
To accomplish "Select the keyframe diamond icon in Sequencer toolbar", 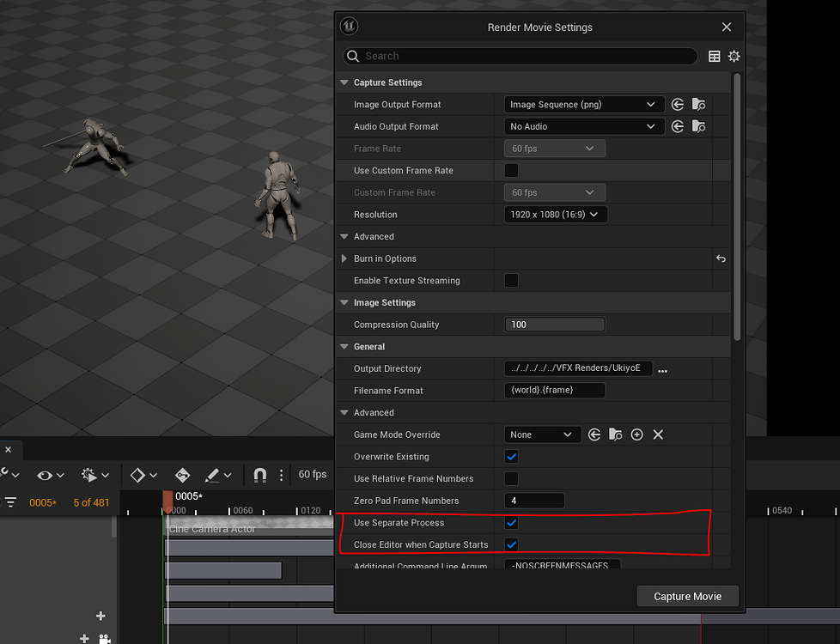I will coord(137,475).
